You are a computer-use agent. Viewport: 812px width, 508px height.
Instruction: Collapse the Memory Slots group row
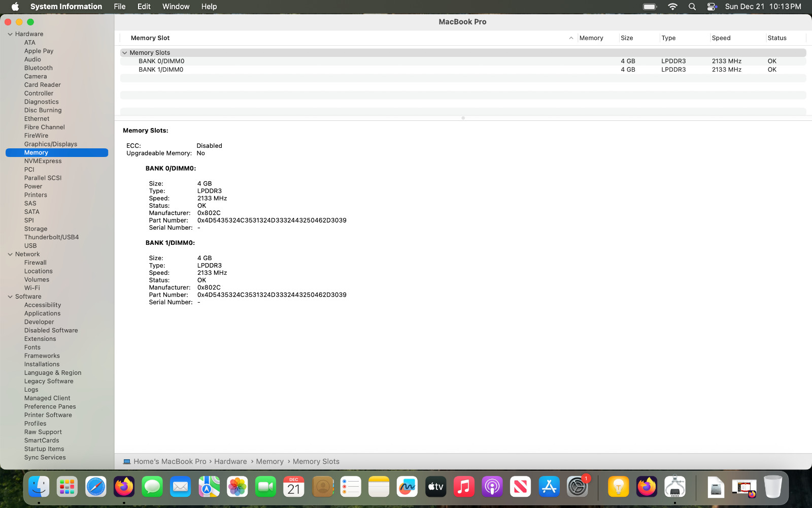pos(125,53)
